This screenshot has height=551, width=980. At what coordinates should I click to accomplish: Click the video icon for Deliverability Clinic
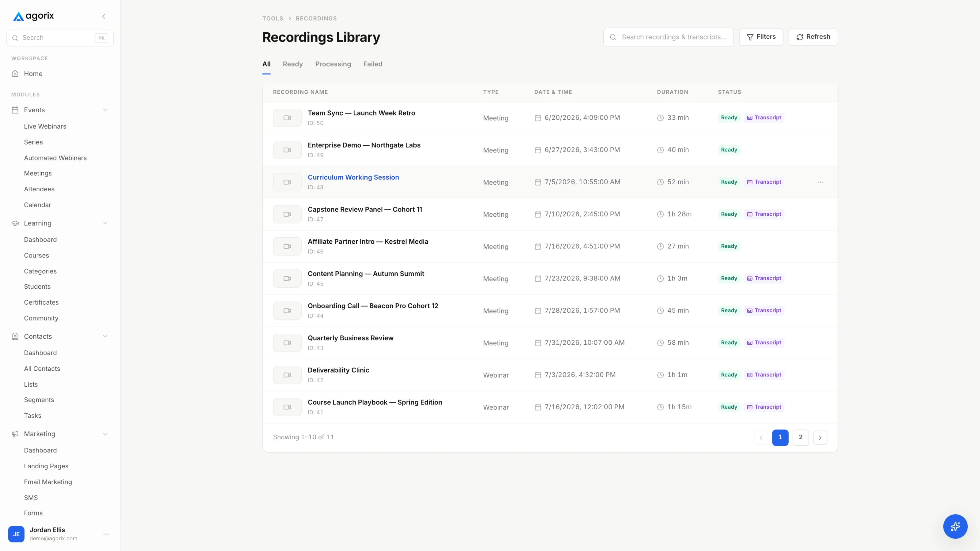click(287, 375)
